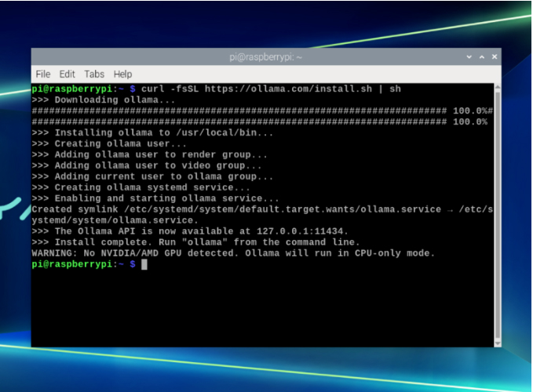This screenshot has height=392, width=533.
Task: Click 'Adding current user to ollama group...' line
Action: 152,176
